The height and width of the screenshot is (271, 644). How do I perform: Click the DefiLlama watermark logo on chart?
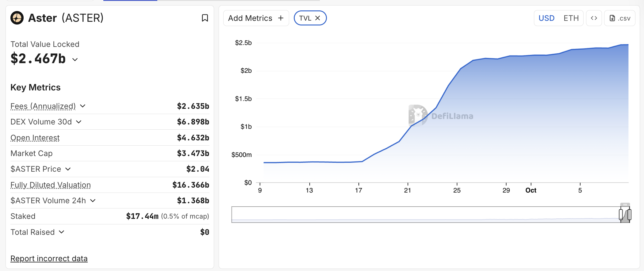(x=418, y=116)
